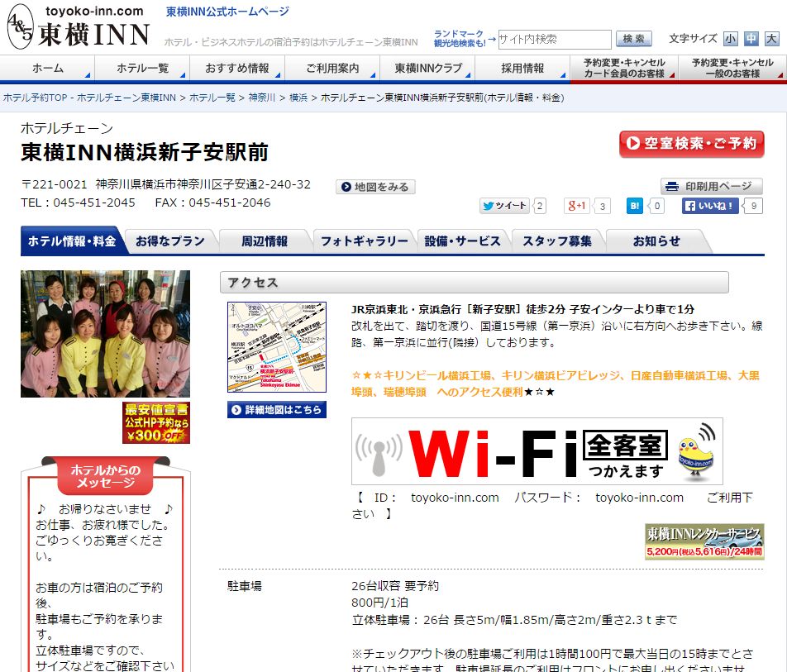The height and width of the screenshot is (672, 787).
Task: Select the ホテル情報・料金 tab
Action: pyautogui.click(x=72, y=241)
